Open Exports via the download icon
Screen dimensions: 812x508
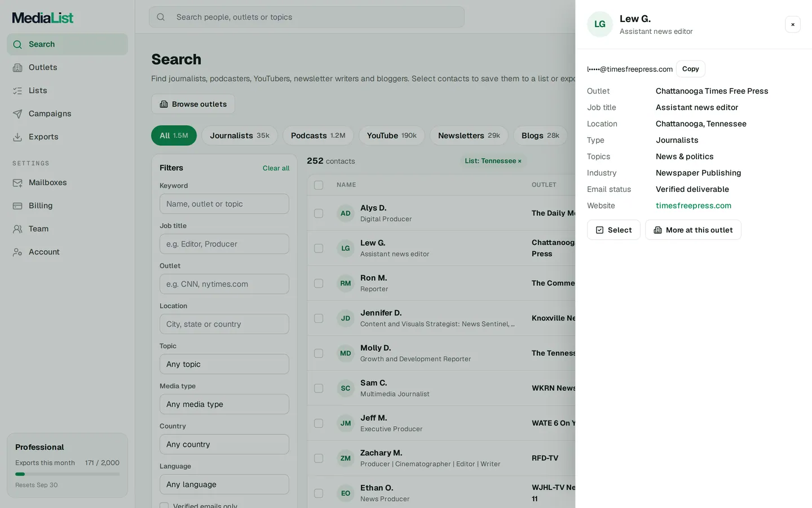point(17,137)
